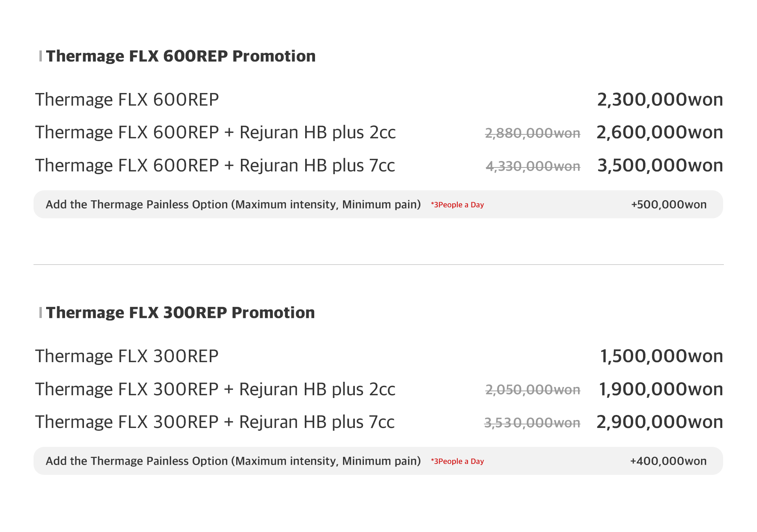
Task: Select the plain Thermage FLX 600REP item
Action: pyautogui.click(x=127, y=100)
